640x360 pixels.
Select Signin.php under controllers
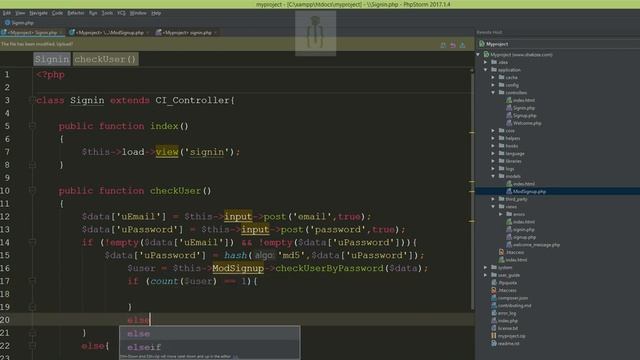pos(520,108)
